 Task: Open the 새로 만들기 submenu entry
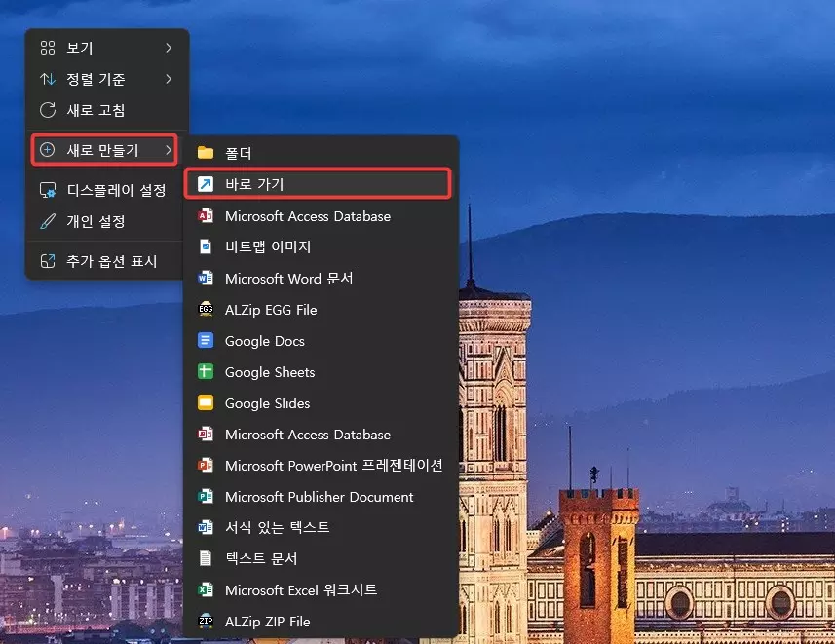[x=104, y=150]
